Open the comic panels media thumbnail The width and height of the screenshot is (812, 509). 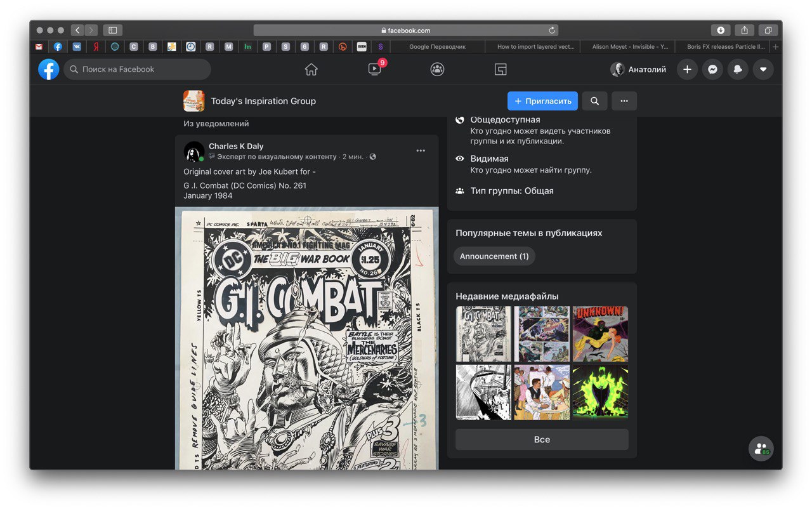pos(542,334)
